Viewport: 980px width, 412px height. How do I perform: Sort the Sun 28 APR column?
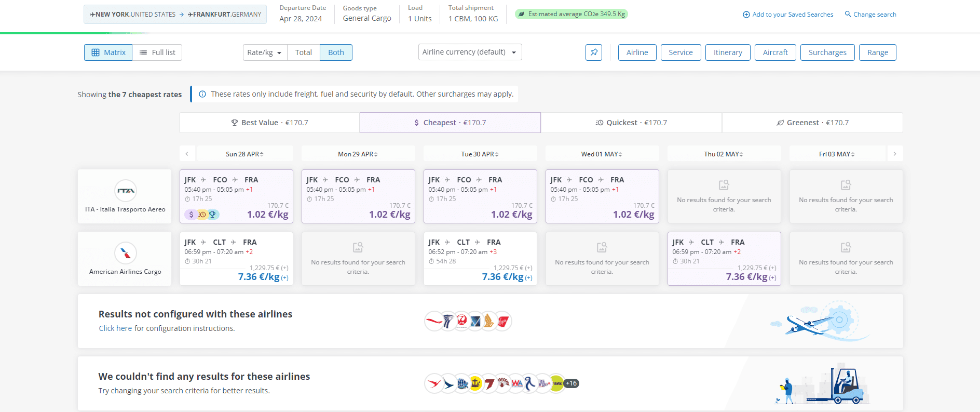tap(245, 154)
